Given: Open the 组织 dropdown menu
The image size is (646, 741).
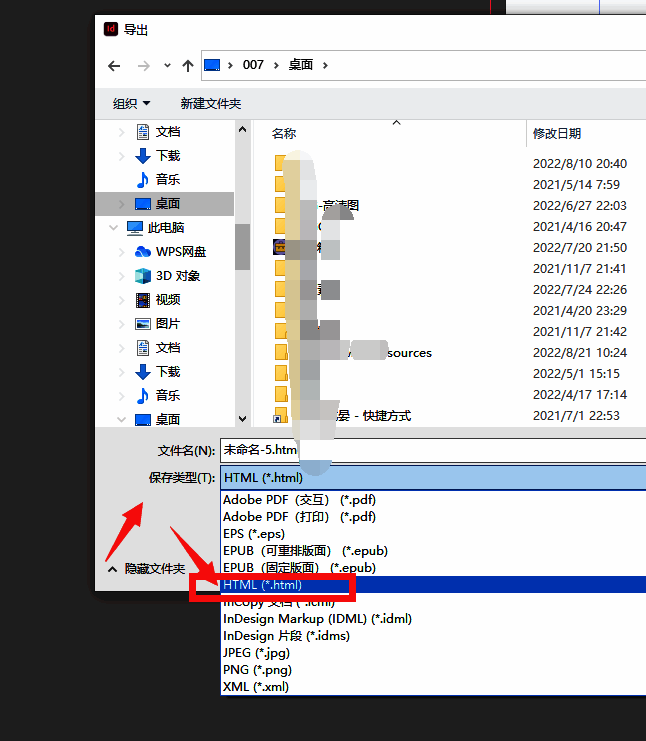Looking at the screenshot, I should (132, 104).
